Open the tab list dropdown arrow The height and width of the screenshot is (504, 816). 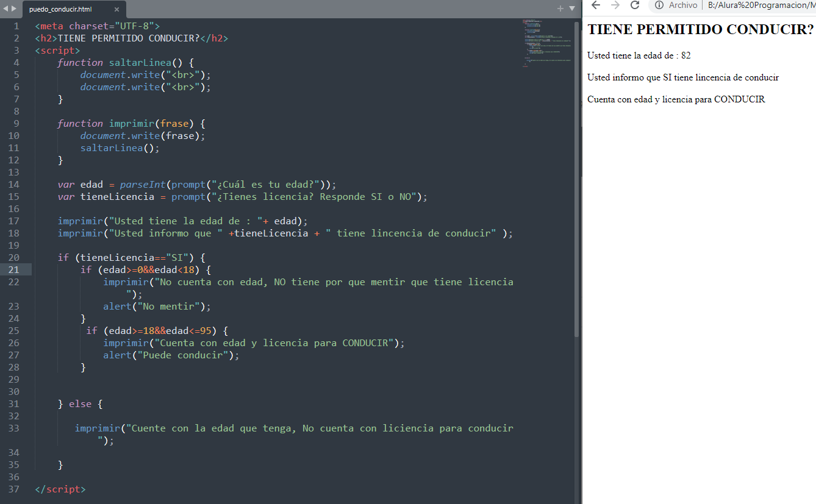(x=572, y=9)
